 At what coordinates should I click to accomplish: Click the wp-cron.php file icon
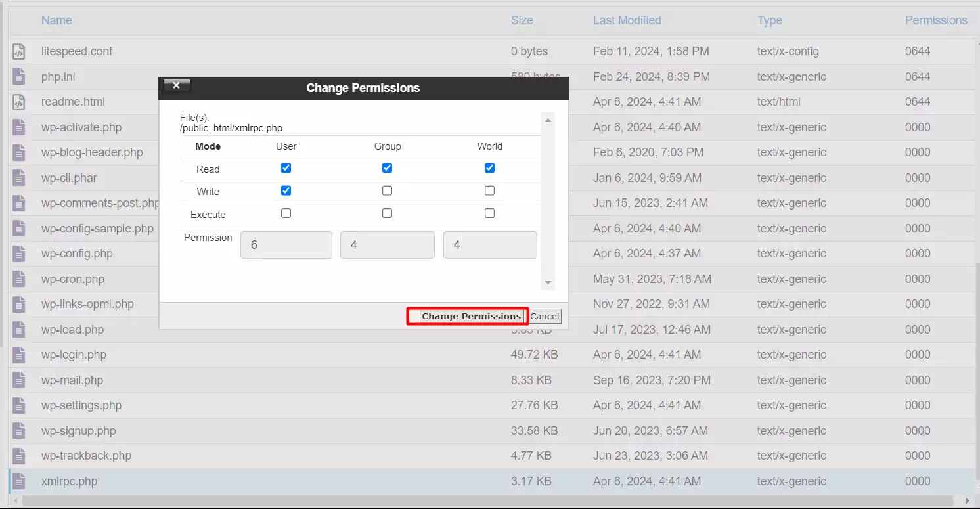[x=19, y=279]
